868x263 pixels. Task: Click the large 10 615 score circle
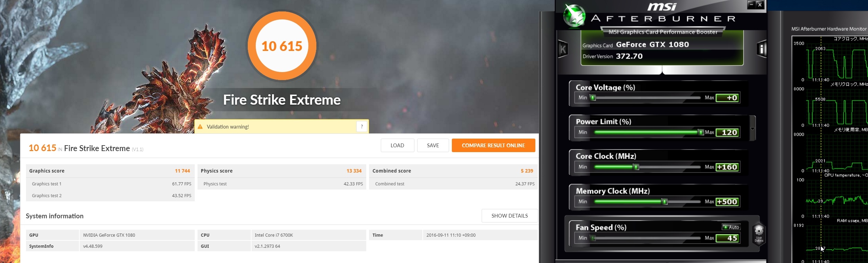pos(282,46)
